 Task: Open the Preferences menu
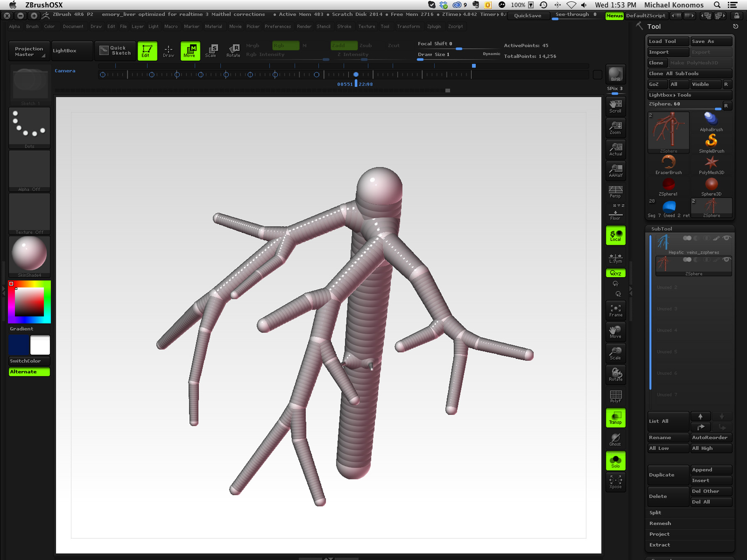point(278,27)
